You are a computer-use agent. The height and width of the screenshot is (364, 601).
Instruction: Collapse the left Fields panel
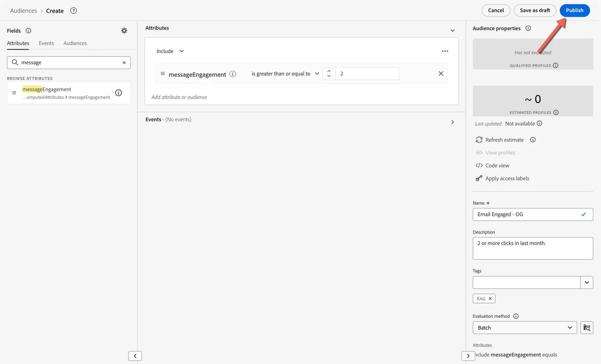pos(135,356)
